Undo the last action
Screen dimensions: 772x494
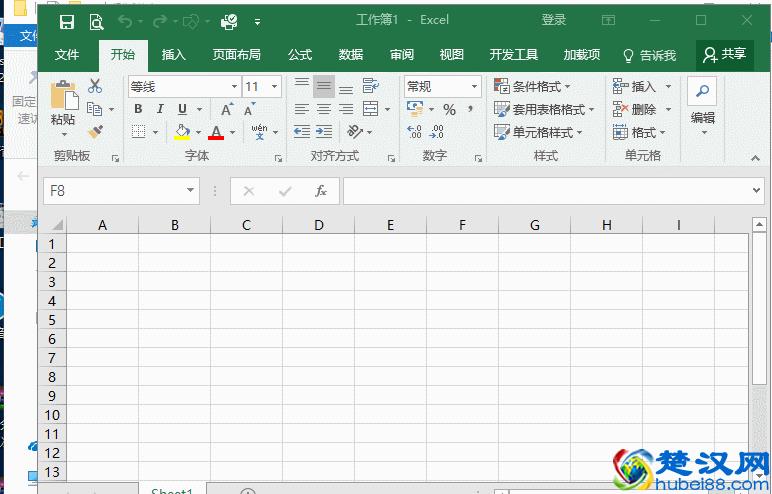pos(125,21)
